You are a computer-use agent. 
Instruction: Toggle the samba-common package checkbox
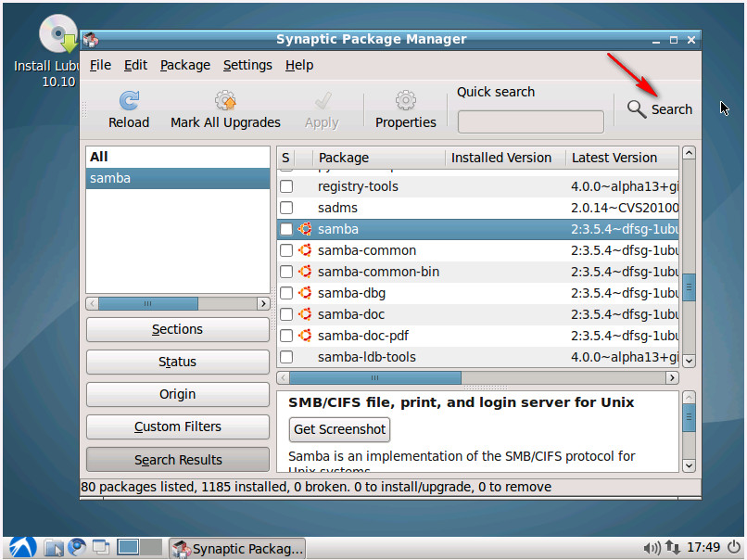click(286, 250)
